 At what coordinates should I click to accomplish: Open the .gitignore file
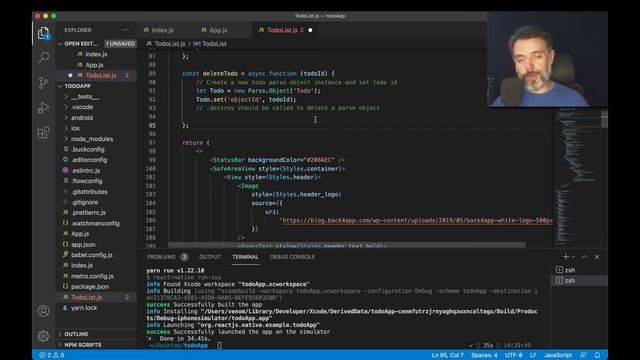(84, 202)
